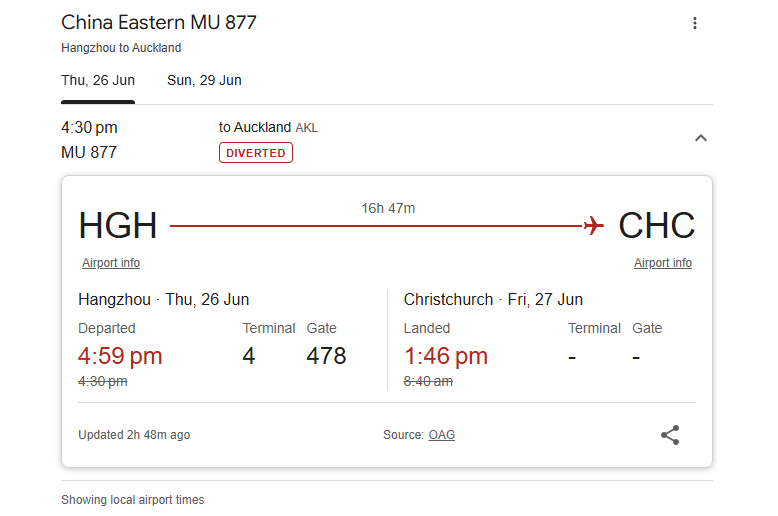Open the OAG source link
The height and width of the screenshot is (516, 778).
point(442,435)
